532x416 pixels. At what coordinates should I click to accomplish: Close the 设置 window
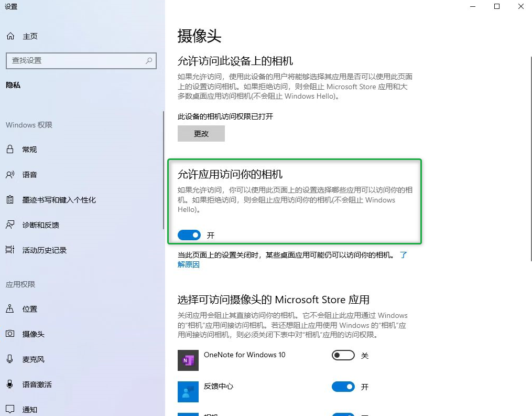coord(521,6)
